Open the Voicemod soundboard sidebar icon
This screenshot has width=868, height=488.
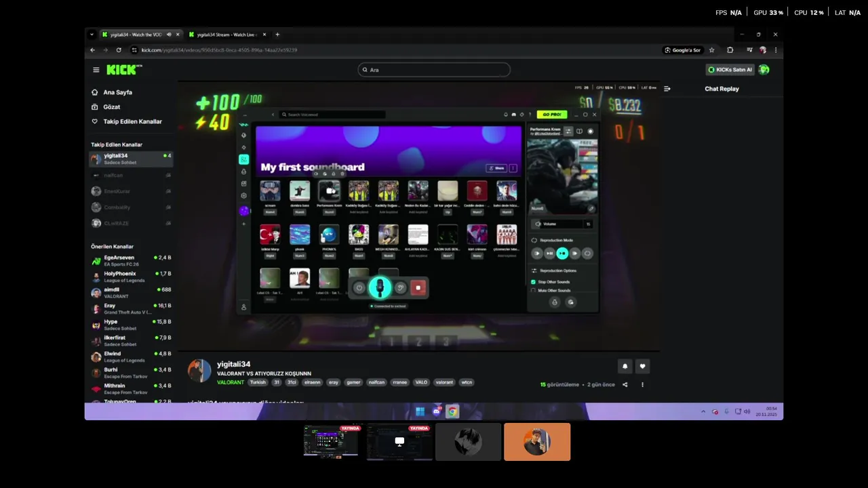(x=244, y=159)
